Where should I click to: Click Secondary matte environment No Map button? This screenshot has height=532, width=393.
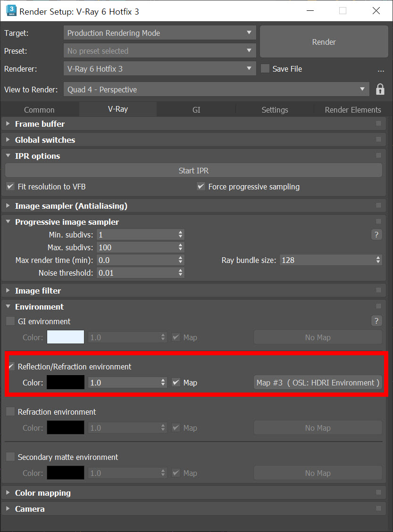point(318,473)
